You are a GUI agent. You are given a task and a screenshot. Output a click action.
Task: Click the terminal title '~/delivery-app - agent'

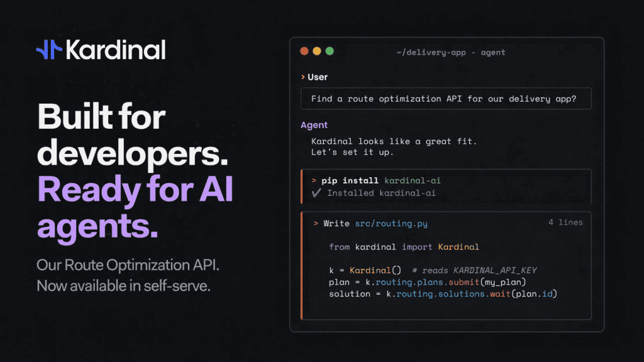click(x=451, y=53)
